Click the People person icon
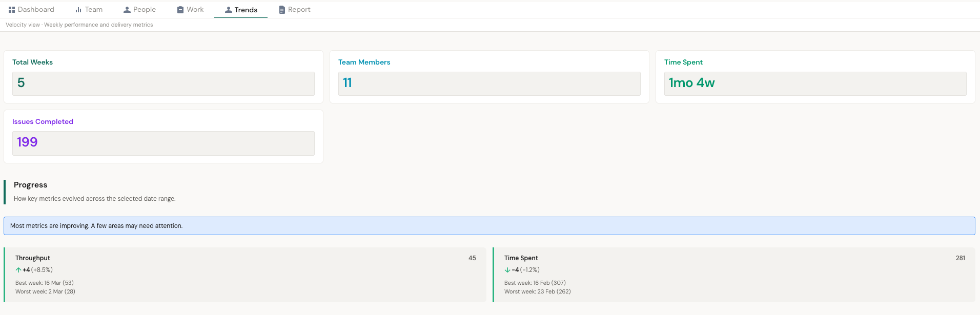This screenshot has height=315, width=980. tap(127, 10)
